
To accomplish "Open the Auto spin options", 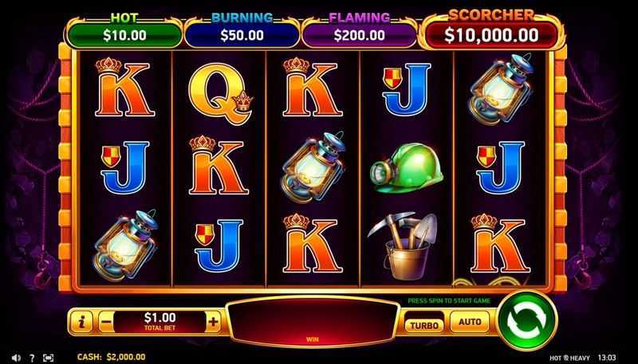I will click(470, 322).
